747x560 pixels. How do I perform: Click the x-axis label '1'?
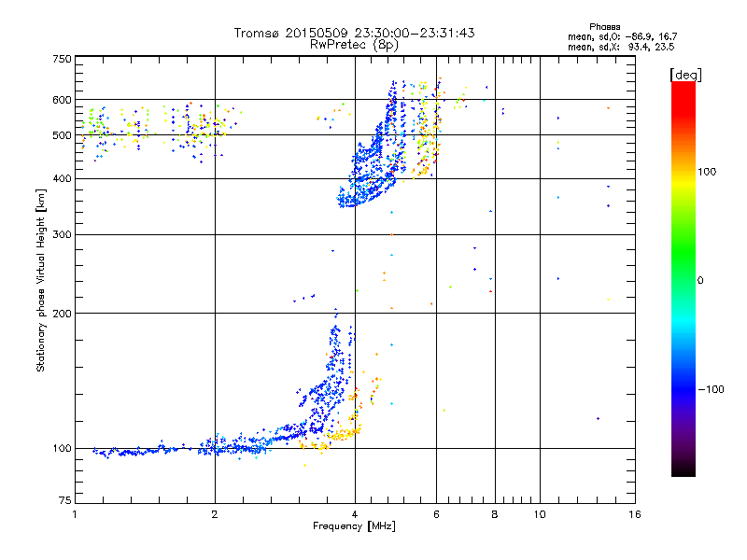coord(75,514)
